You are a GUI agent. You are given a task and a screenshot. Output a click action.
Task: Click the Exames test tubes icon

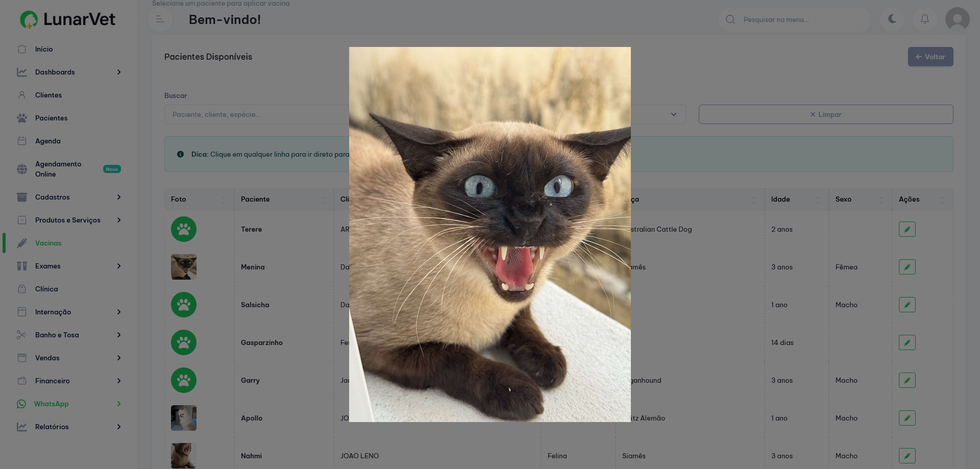point(22,266)
